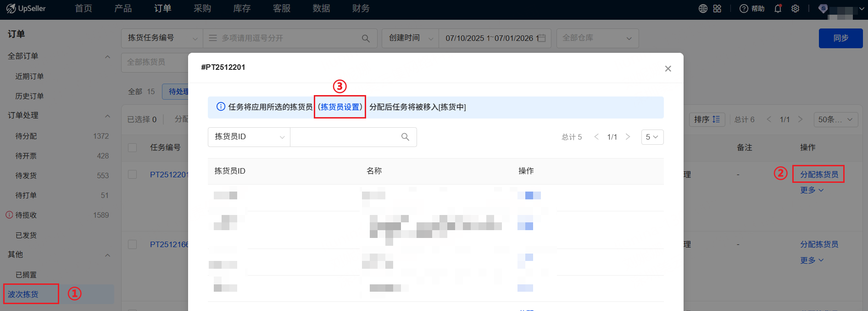Image resolution: width=868 pixels, height=311 pixels.
Task: Close the #PT2512201 dialog
Action: [668, 68]
